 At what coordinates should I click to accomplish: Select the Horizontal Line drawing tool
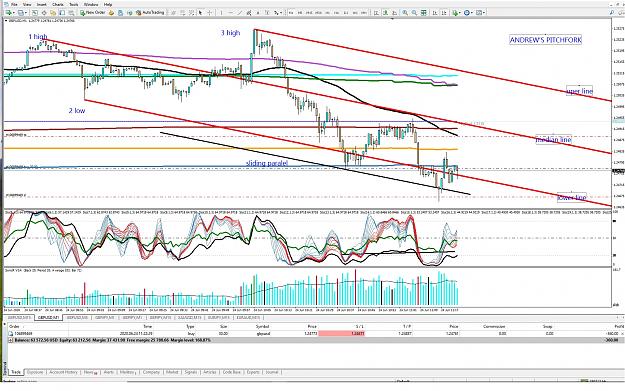230,13
